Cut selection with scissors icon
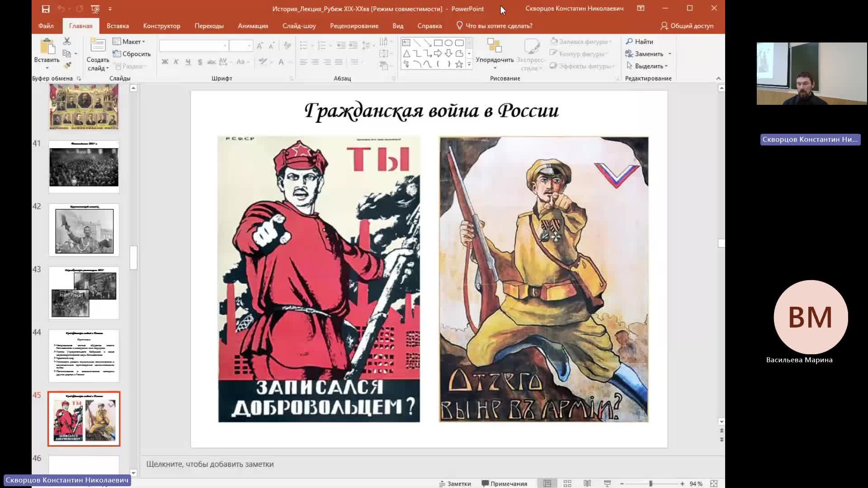The width and height of the screenshot is (868, 488). click(67, 41)
